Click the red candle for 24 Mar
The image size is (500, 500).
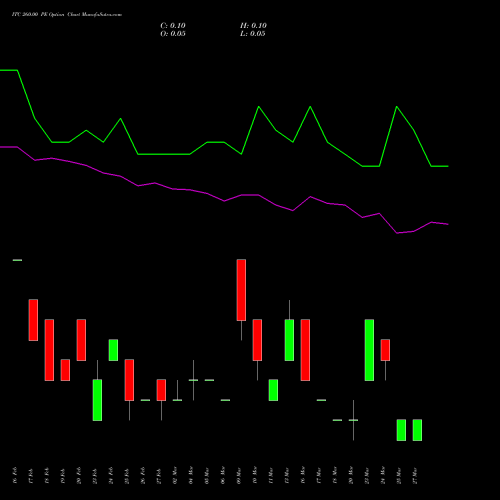click(385, 350)
